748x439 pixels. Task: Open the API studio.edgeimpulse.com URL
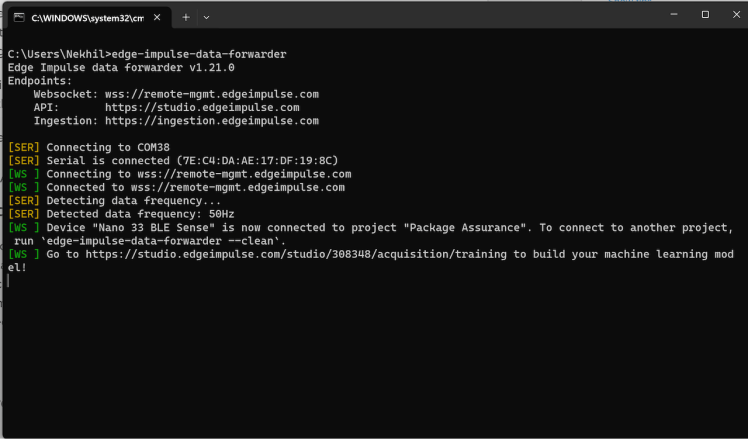coord(202,107)
